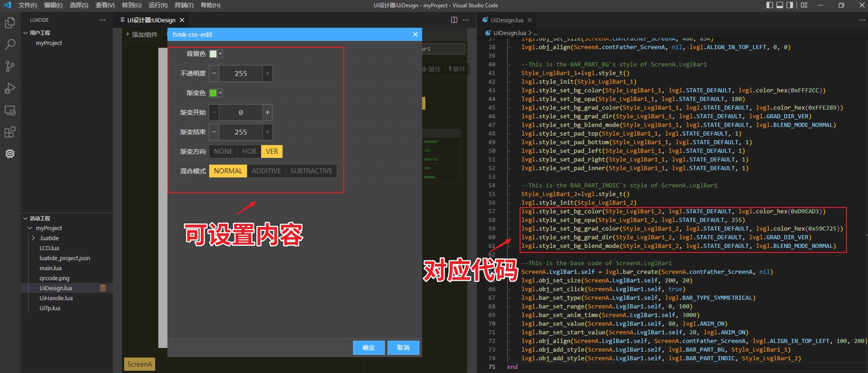Open the Extensions view icon
Viewport: 868px width, 373px height.
click(x=10, y=132)
